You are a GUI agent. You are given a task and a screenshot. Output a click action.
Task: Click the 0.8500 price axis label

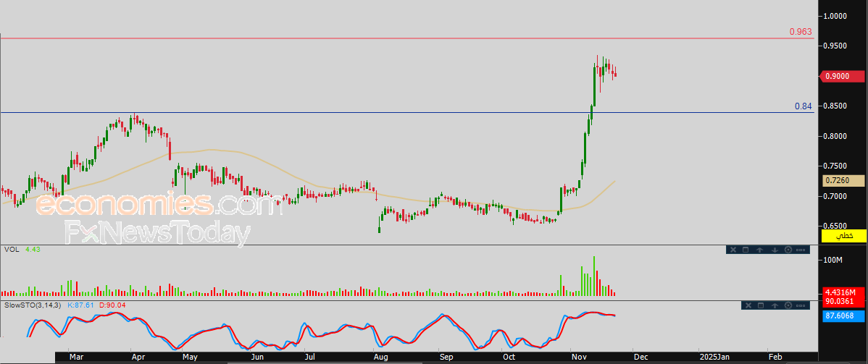[x=836, y=106]
